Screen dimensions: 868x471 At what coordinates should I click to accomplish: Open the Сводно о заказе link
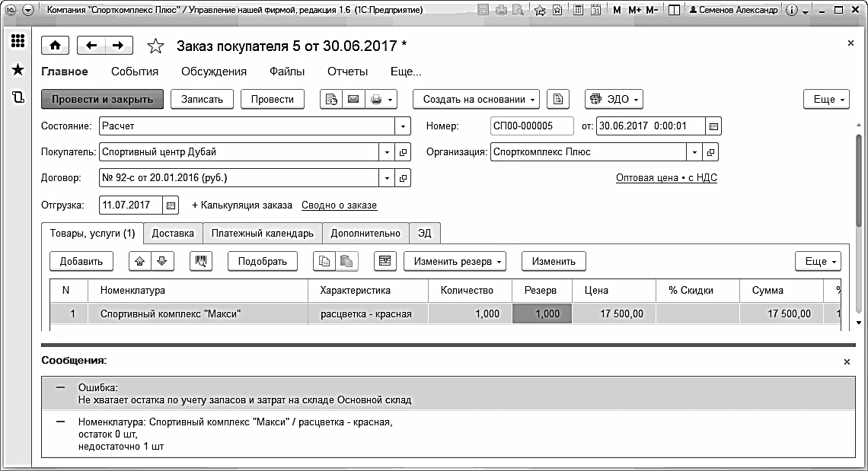339,205
